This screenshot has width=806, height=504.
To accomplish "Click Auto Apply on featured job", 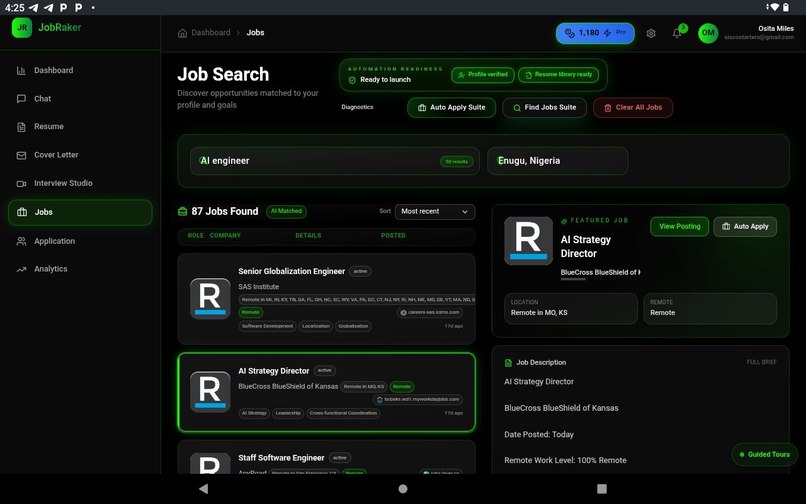I will pos(745,226).
